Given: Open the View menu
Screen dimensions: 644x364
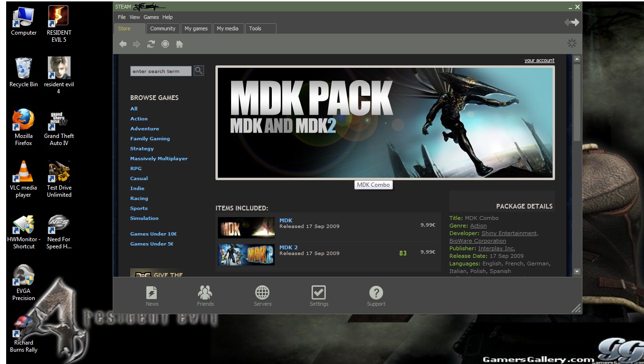Looking at the screenshot, I should coord(134,17).
